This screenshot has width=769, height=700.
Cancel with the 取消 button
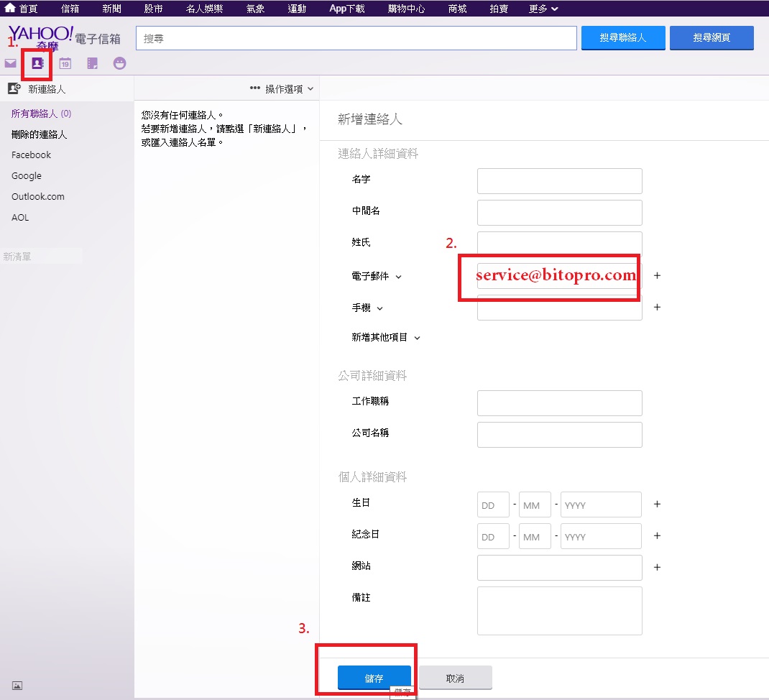pos(455,678)
